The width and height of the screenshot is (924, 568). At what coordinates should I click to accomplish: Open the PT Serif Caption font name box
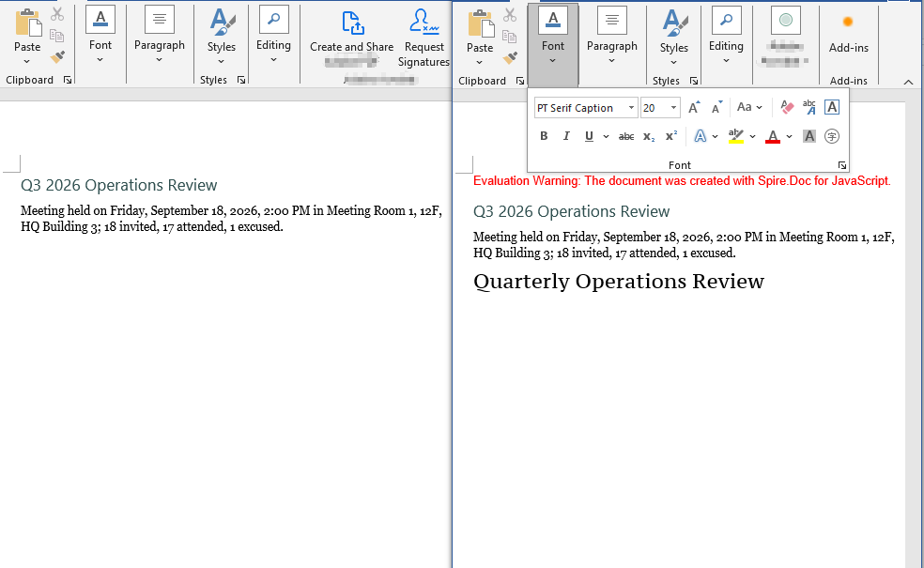tap(586, 108)
